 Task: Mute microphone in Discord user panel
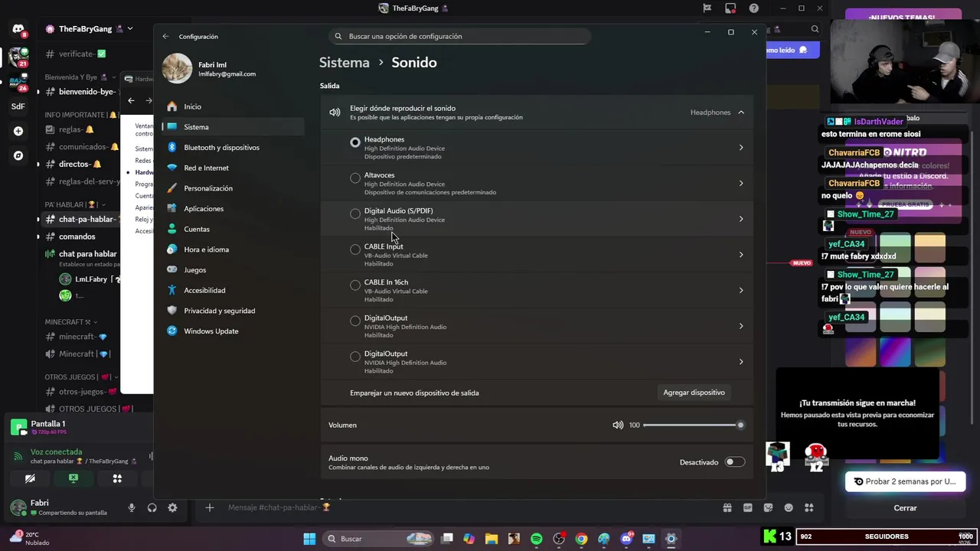(x=132, y=507)
